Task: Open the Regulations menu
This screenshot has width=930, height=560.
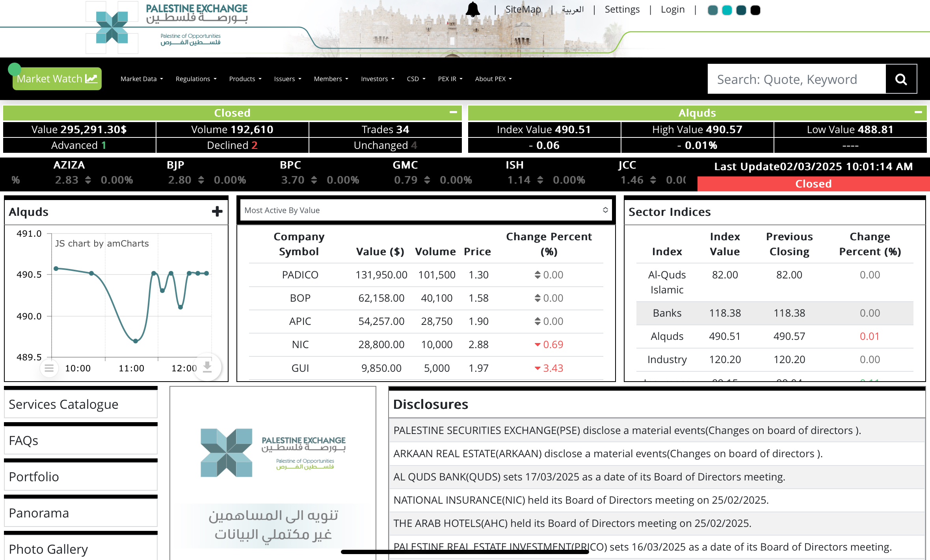Action: pos(196,79)
